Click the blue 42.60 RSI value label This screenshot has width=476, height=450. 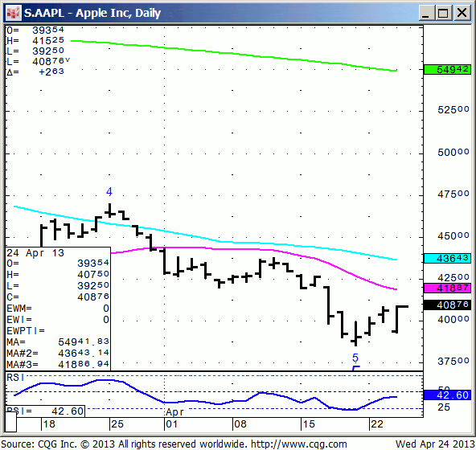click(x=447, y=395)
